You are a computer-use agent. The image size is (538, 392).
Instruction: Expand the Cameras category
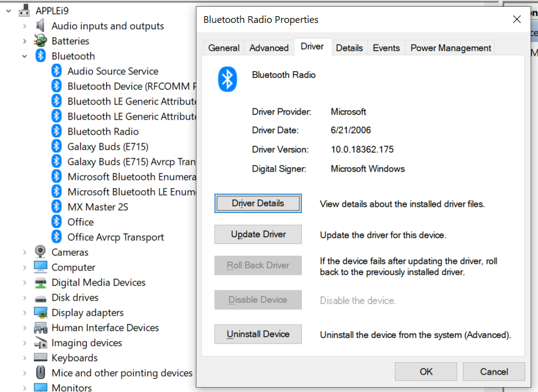click(x=24, y=253)
